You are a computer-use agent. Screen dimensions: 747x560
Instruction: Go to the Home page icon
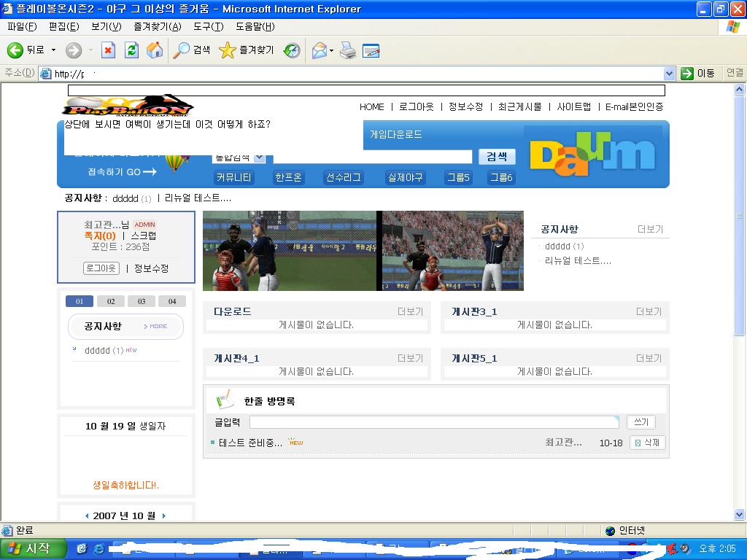click(155, 50)
